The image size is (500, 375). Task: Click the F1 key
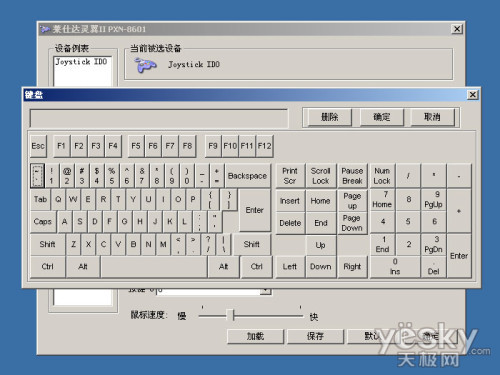(x=61, y=146)
